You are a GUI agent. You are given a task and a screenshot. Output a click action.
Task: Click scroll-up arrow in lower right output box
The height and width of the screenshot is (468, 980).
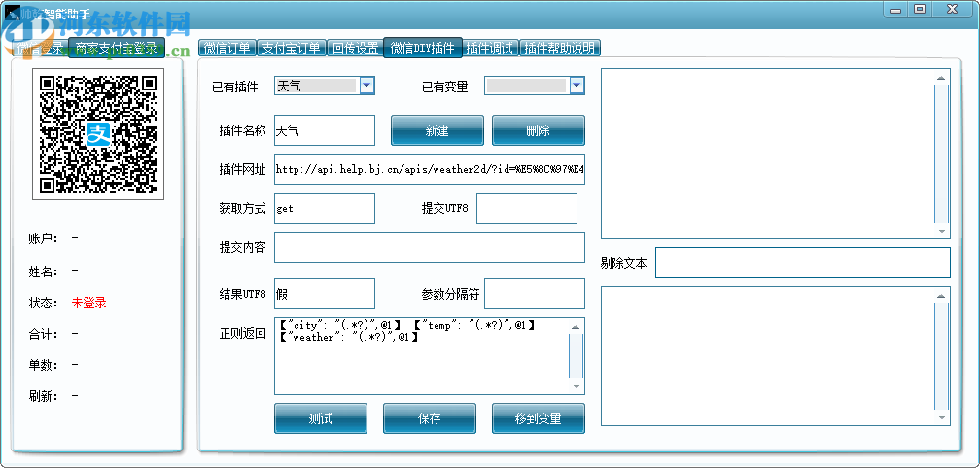point(942,296)
